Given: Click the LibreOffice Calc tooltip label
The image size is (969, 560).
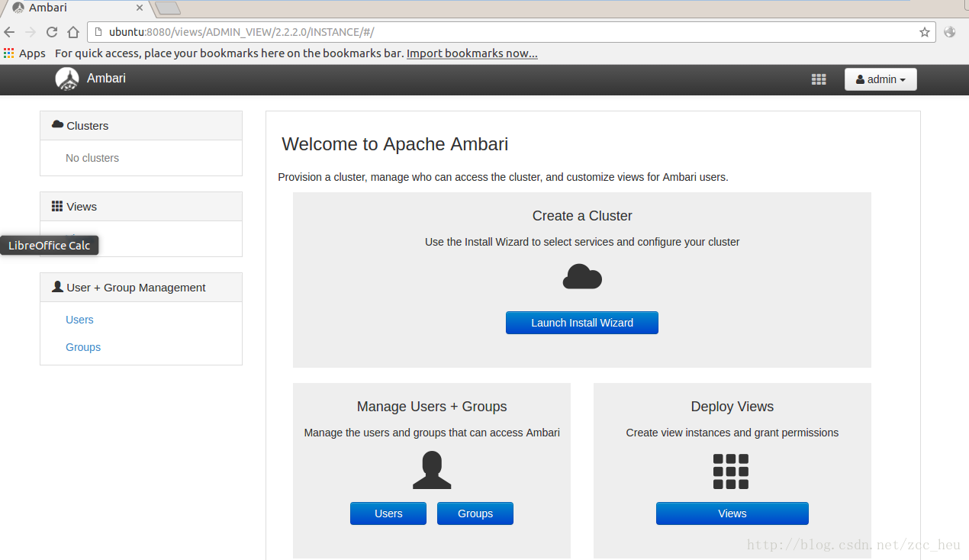Looking at the screenshot, I should tap(50, 245).
